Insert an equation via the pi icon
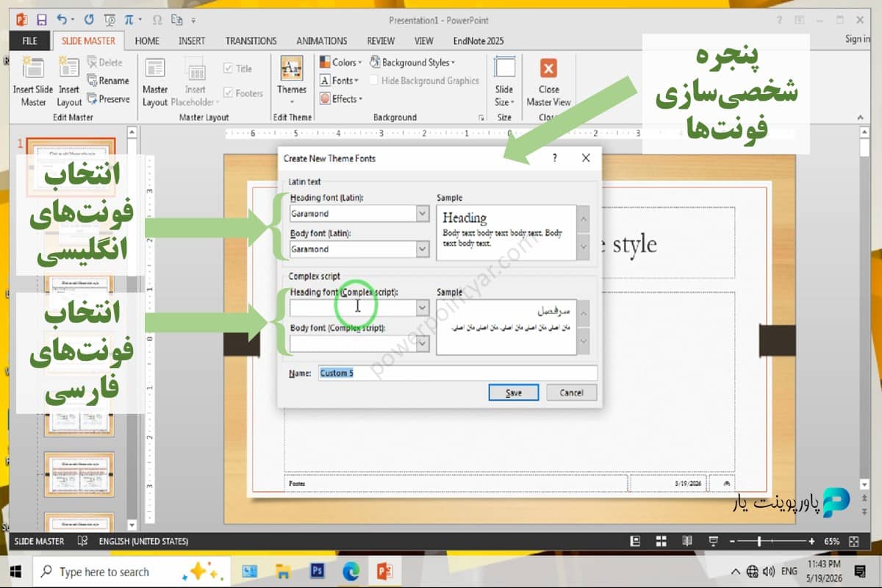This screenshot has width=882, height=588. [129, 20]
